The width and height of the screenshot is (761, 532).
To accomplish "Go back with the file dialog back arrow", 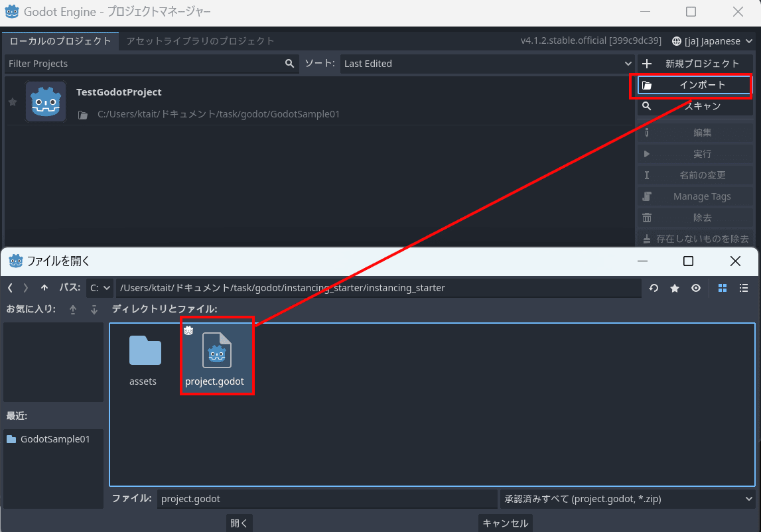I will click(10, 288).
